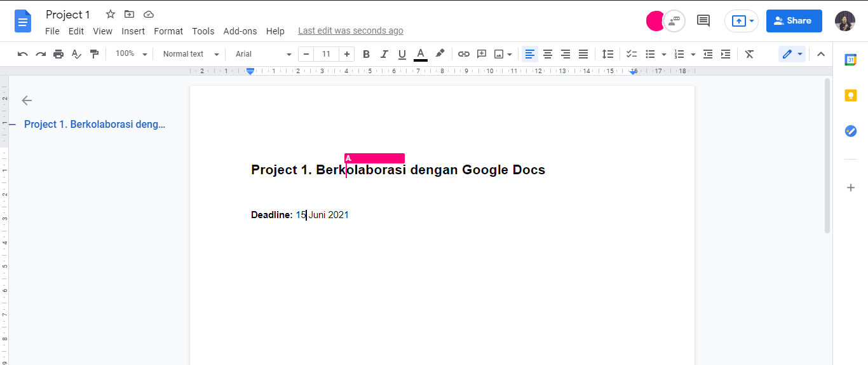868x365 pixels.
Task: Open the Tools menu
Action: [203, 31]
